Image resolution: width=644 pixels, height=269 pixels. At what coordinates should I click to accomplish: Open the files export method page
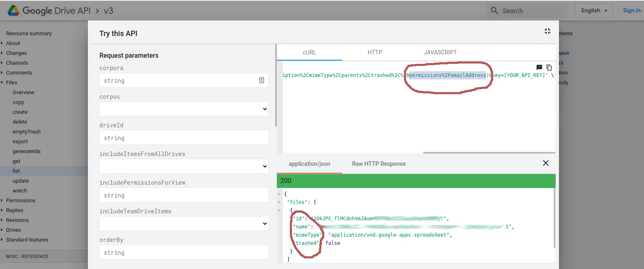20,141
